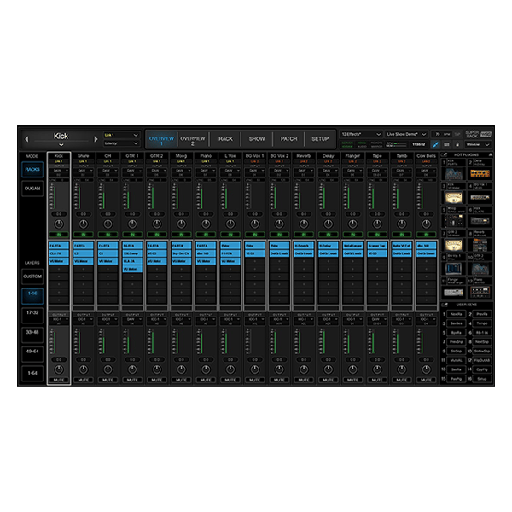Open the dropdown below the link group selector

click(x=121, y=143)
